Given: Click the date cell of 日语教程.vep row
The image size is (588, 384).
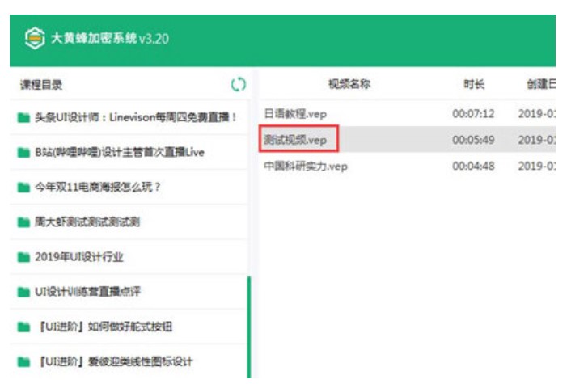Looking at the screenshot, I should [x=536, y=113].
